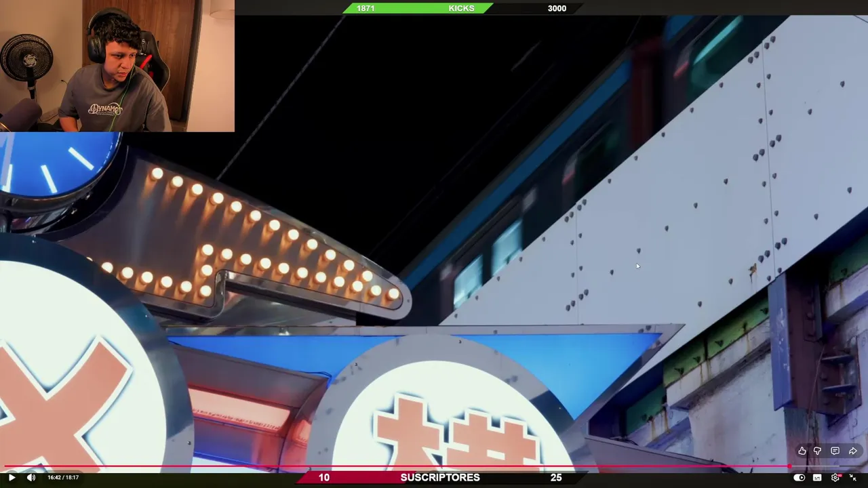This screenshot has width=868, height=488.
Task: Click the 16:42 / 18:17 time display
Action: point(63,477)
